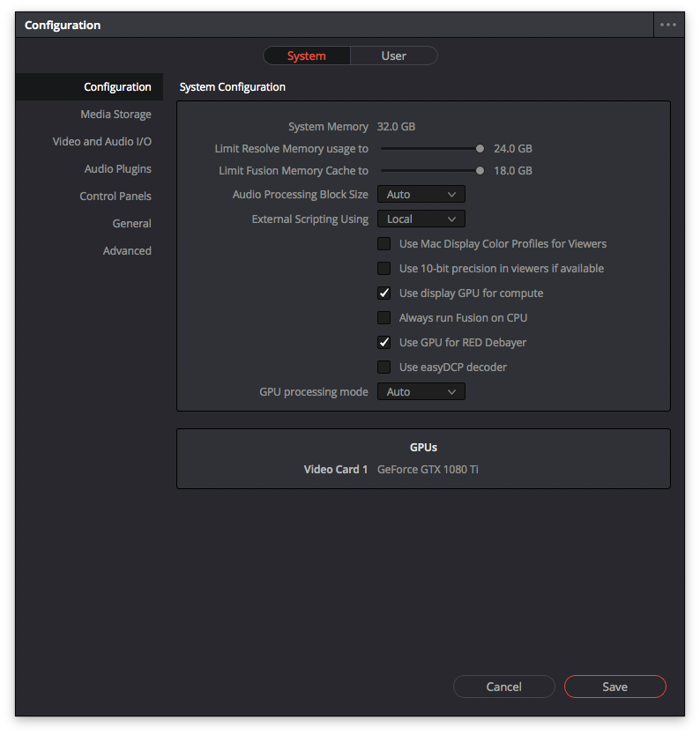700x735 pixels.
Task: Select the General sidebar item
Action: (131, 224)
